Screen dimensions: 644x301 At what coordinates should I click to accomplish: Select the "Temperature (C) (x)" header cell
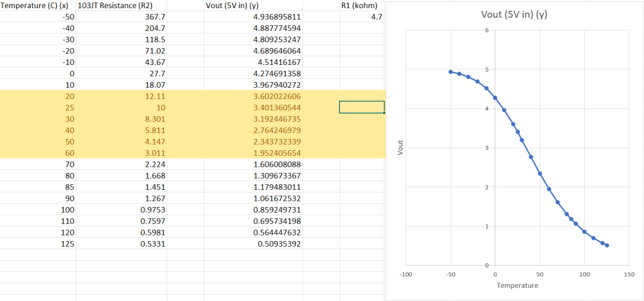click(37, 6)
